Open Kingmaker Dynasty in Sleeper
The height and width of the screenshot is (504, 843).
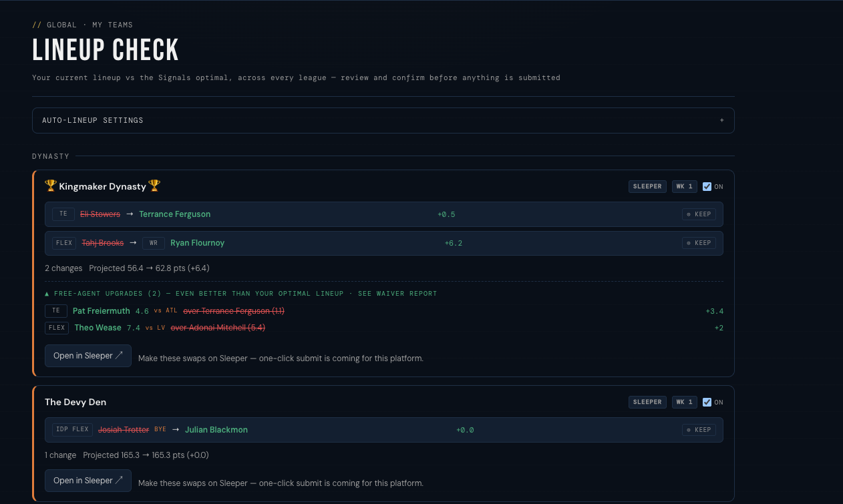pyautogui.click(x=88, y=356)
